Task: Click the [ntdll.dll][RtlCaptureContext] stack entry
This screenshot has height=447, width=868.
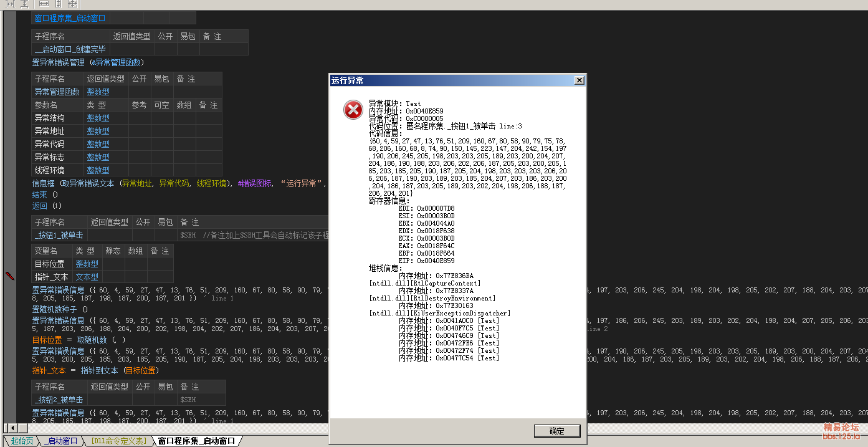Action: click(x=425, y=283)
